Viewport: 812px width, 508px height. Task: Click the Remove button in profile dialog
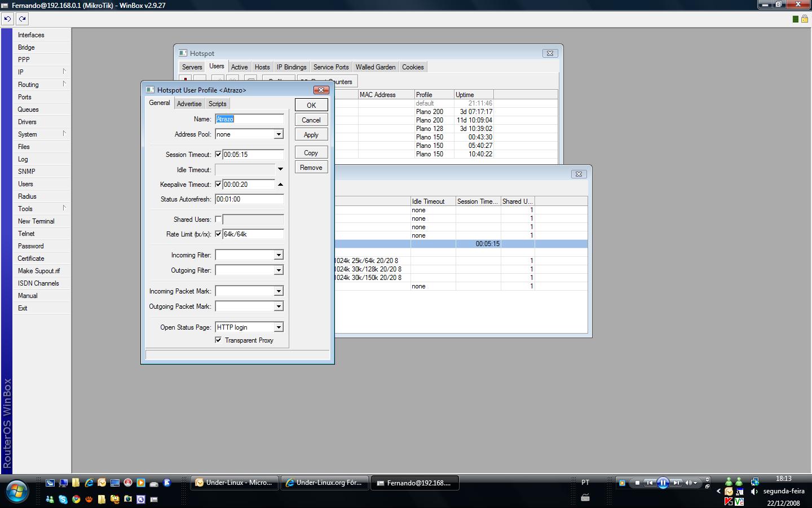(311, 168)
